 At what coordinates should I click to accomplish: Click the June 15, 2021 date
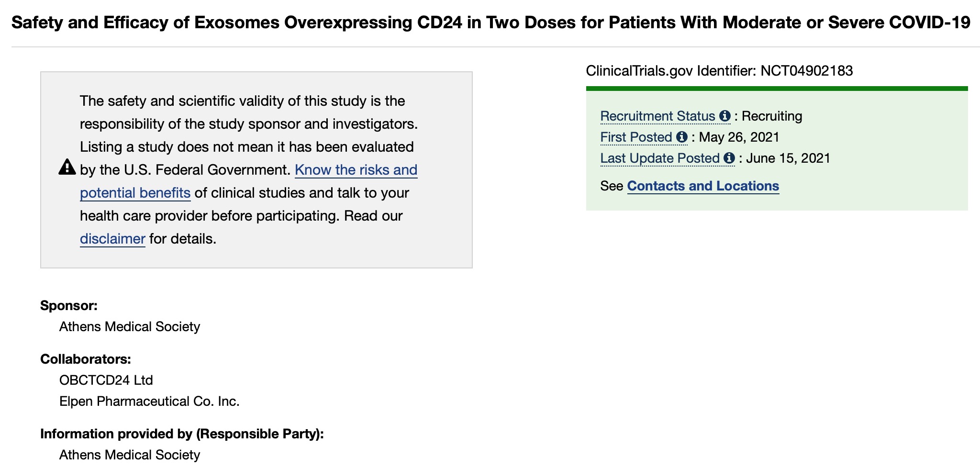[788, 158]
